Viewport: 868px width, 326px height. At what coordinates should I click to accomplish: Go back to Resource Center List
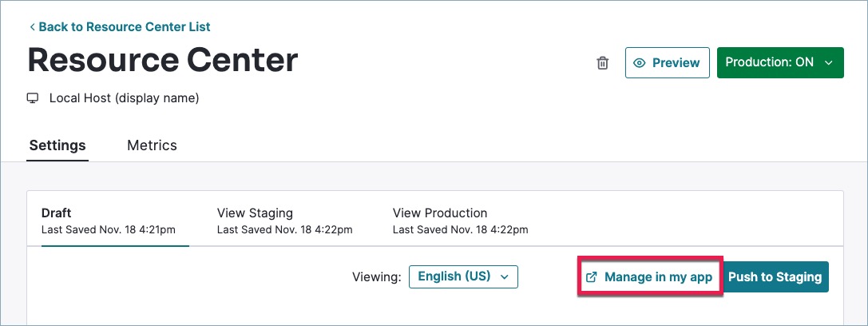[124, 27]
